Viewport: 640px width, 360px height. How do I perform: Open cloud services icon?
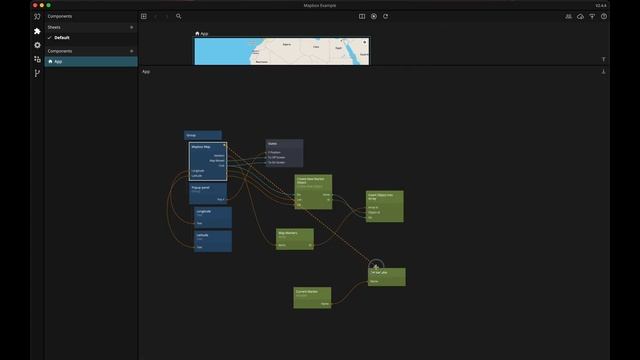[x=580, y=16]
